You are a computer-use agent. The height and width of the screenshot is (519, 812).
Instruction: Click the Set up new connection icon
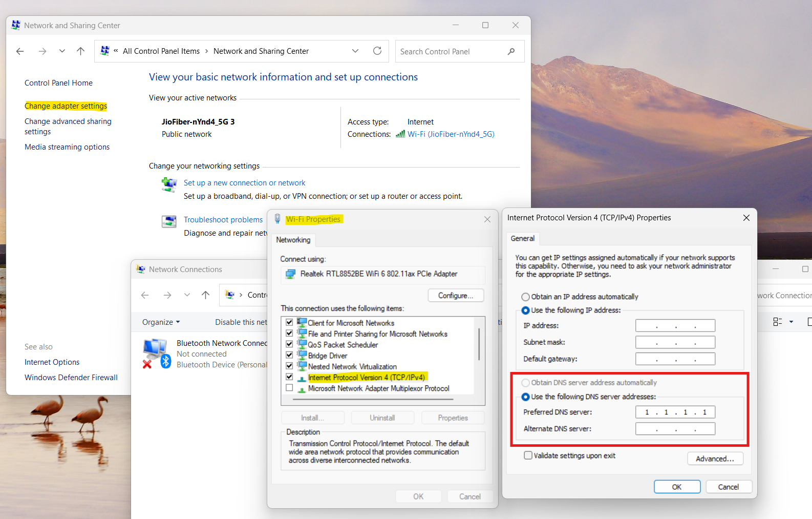click(169, 184)
